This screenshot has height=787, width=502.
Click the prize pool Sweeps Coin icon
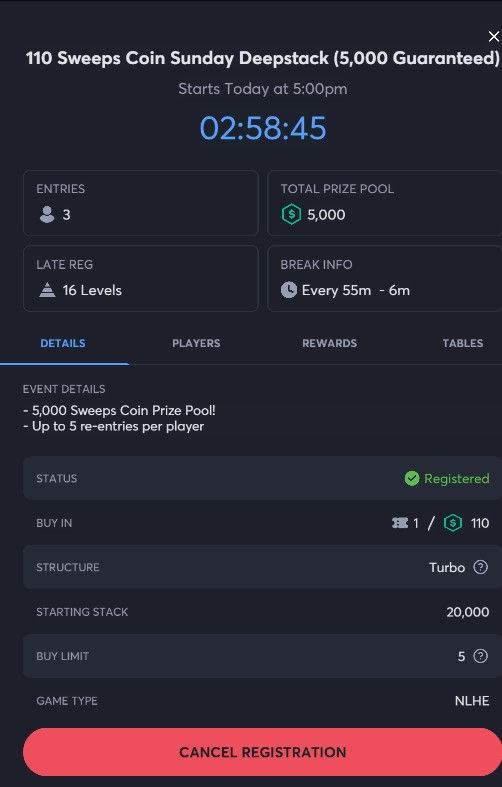[x=291, y=214]
